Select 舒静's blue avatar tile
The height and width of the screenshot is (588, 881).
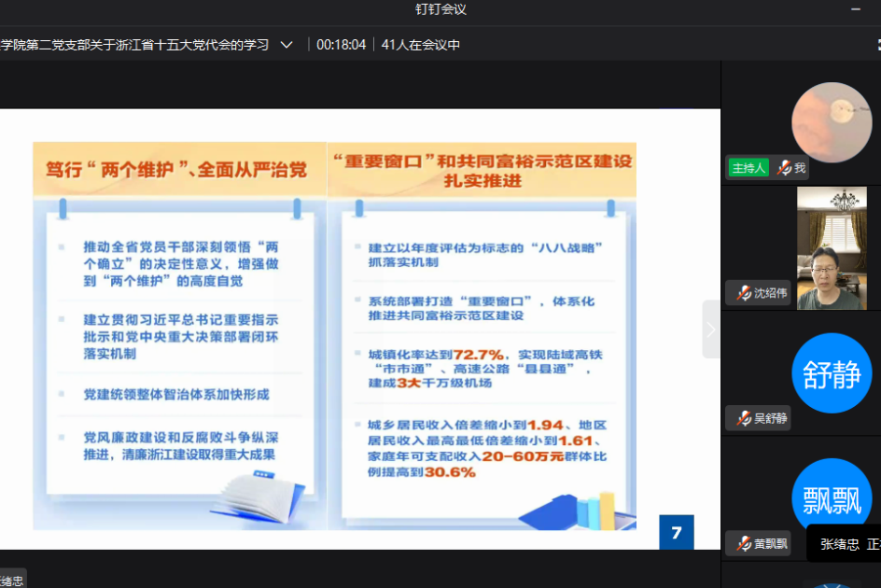(831, 373)
